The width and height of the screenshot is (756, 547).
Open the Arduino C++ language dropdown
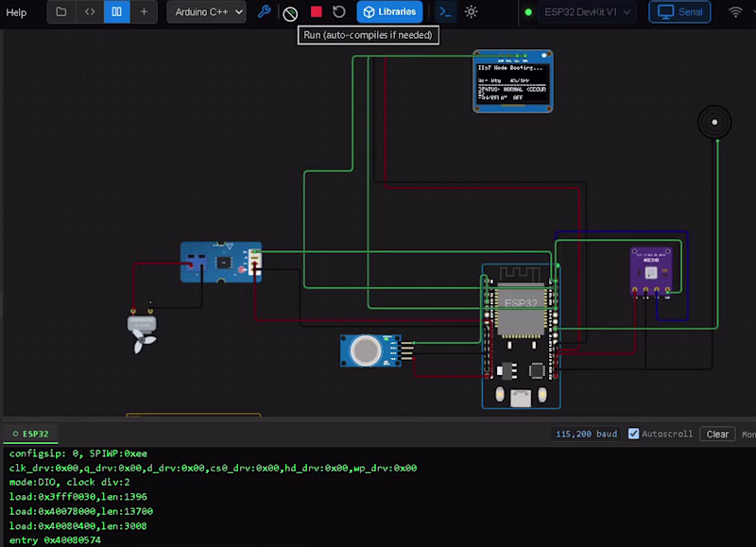click(x=206, y=12)
